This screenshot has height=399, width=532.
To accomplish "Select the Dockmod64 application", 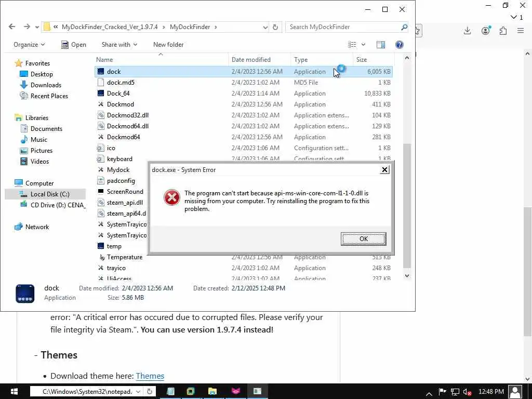I will [123, 137].
